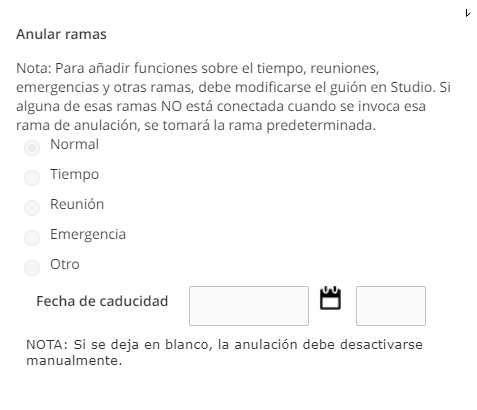Click the small arrow mark at top-right corner
The image size is (477, 410).
(468, 13)
